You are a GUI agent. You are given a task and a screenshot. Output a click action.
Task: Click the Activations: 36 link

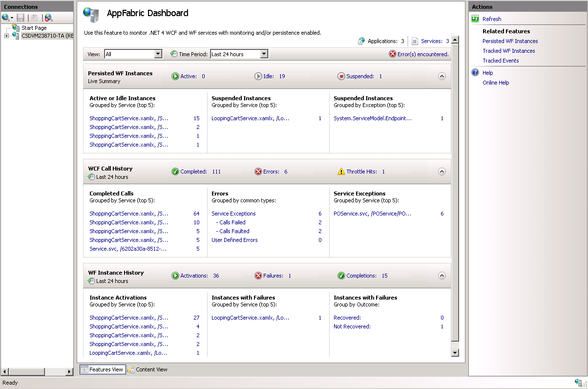[200, 276]
